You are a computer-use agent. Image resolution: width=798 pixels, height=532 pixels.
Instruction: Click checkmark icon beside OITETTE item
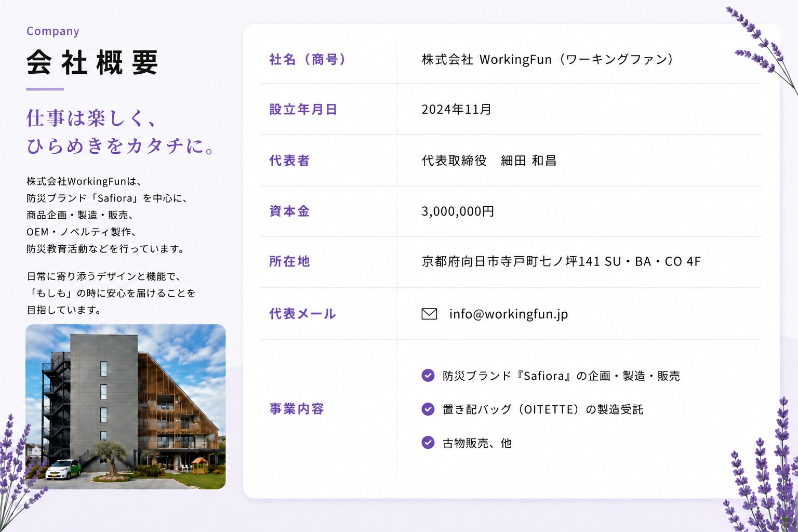(428, 409)
